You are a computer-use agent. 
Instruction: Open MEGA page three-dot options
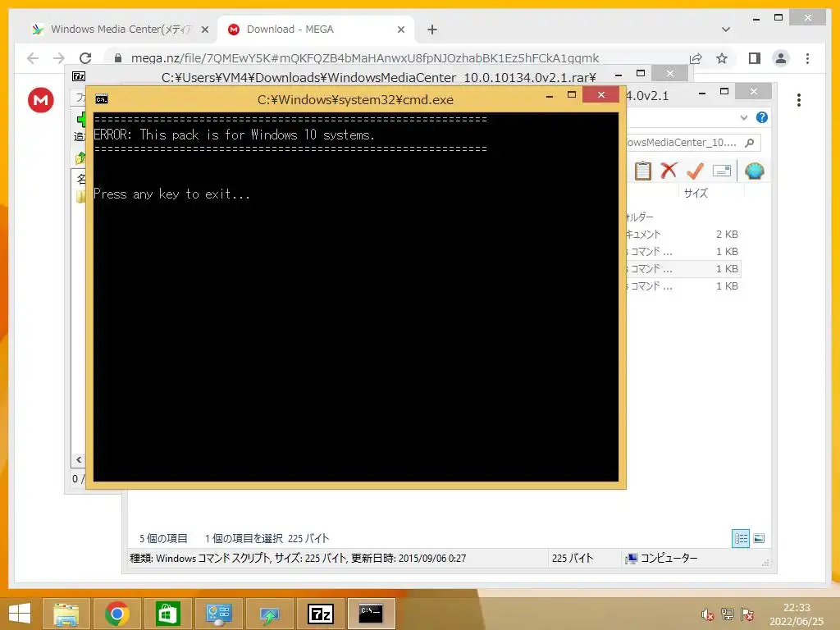pos(799,100)
